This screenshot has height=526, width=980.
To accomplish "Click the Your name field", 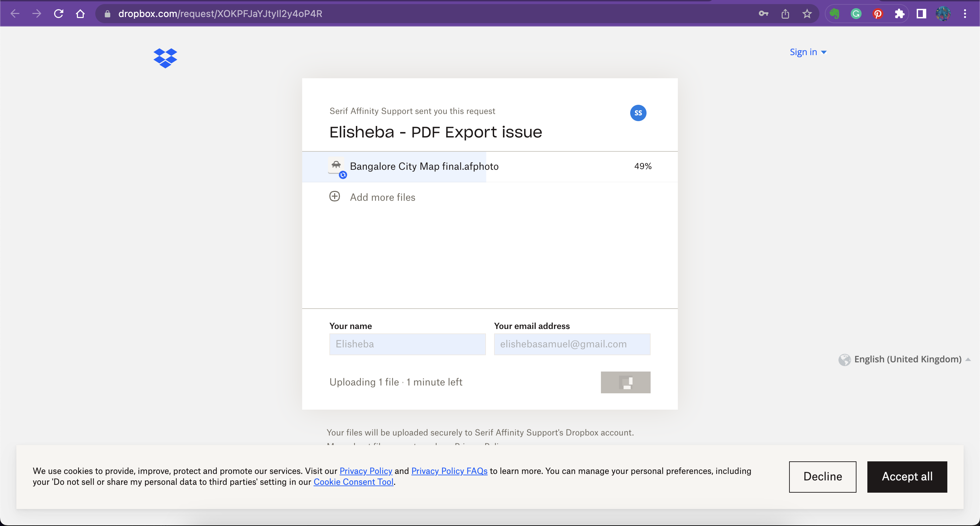I will pyautogui.click(x=407, y=344).
